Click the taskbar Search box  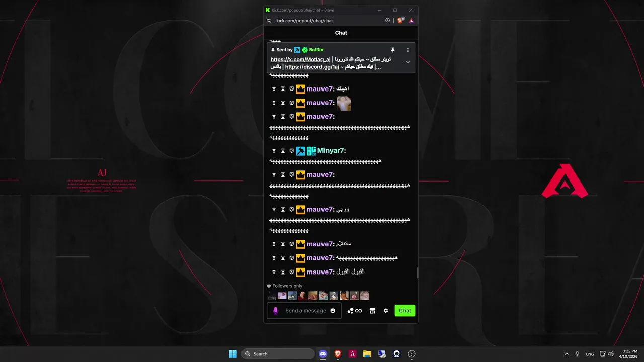pos(278,354)
